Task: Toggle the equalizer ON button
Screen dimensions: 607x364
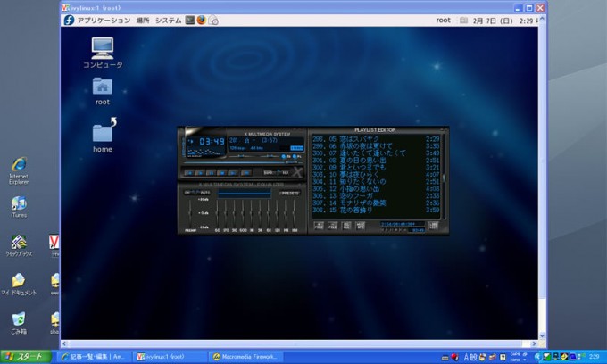Action: (x=187, y=193)
